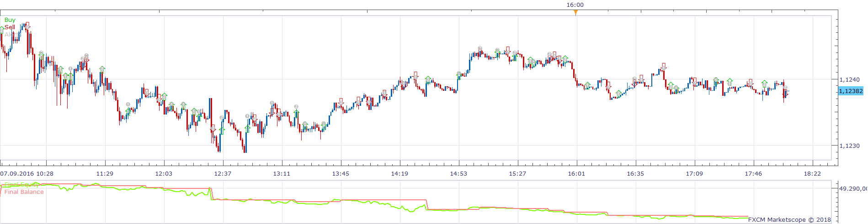Click the 17:46 time axis label
This screenshot has width=868, height=224.
[753, 174]
